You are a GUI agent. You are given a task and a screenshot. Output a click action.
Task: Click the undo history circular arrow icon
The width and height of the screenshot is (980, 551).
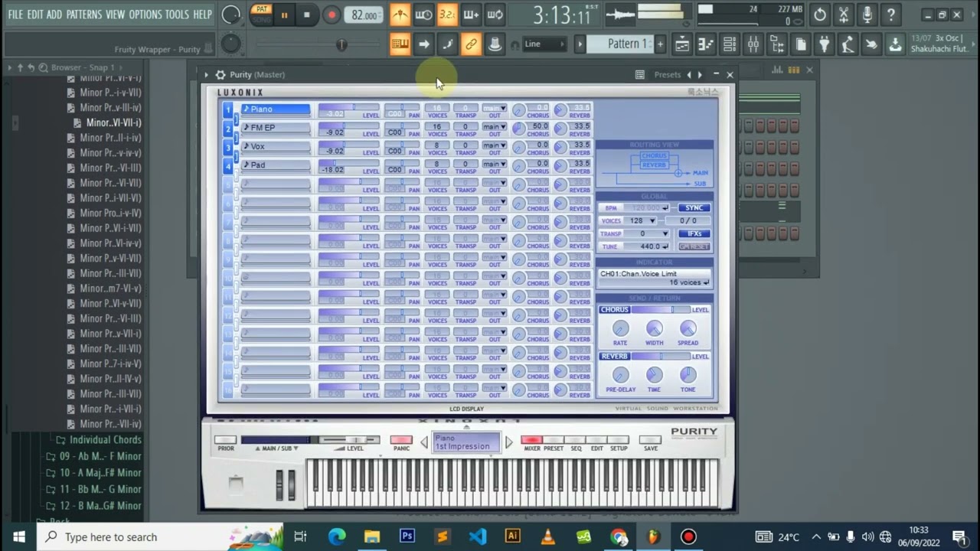819,15
